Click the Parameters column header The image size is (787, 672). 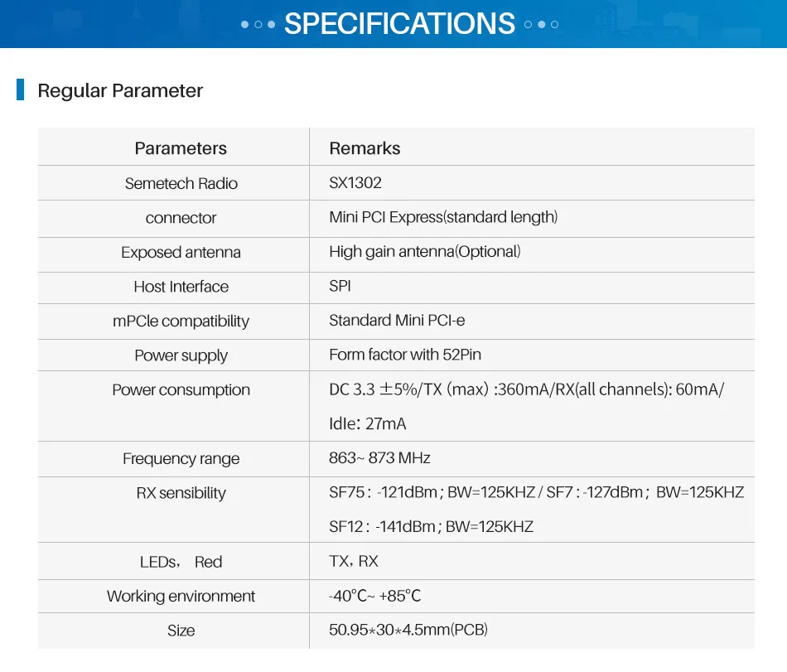[181, 148]
